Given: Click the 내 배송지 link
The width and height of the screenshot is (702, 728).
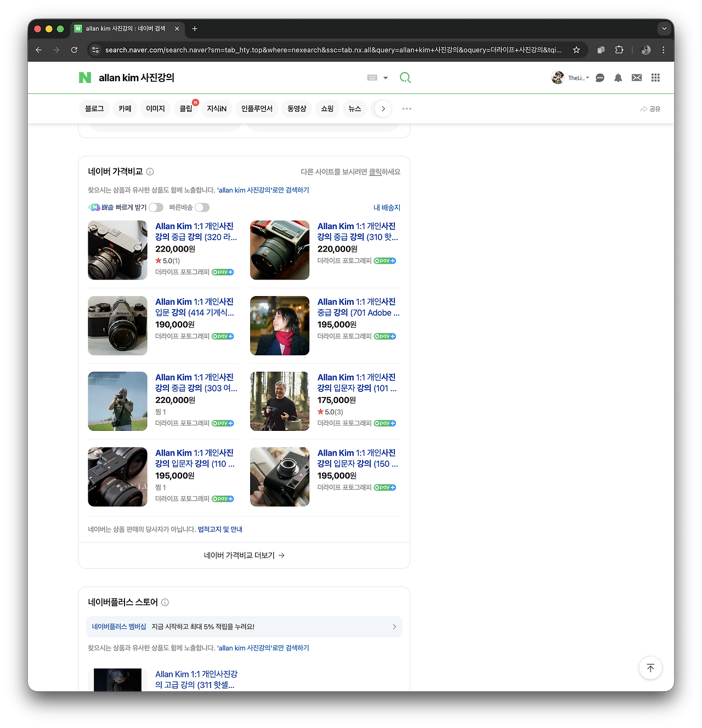Looking at the screenshot, I should tap(387, 208).
